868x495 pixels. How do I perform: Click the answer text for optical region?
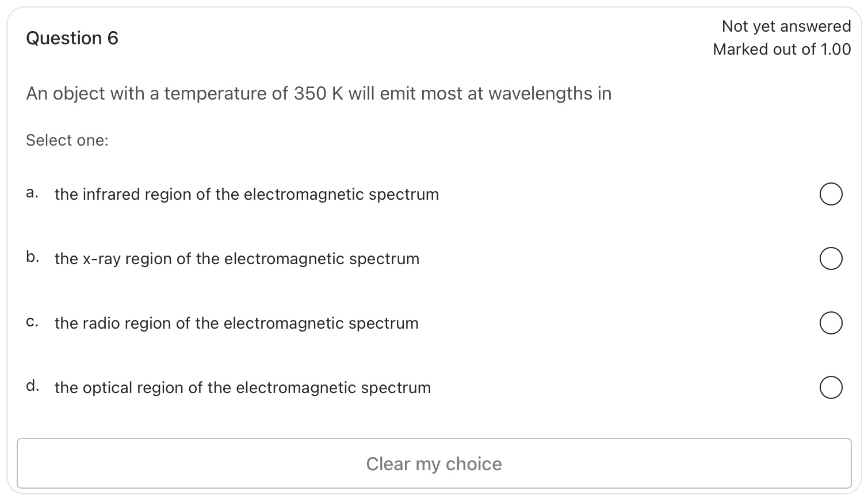242,388
